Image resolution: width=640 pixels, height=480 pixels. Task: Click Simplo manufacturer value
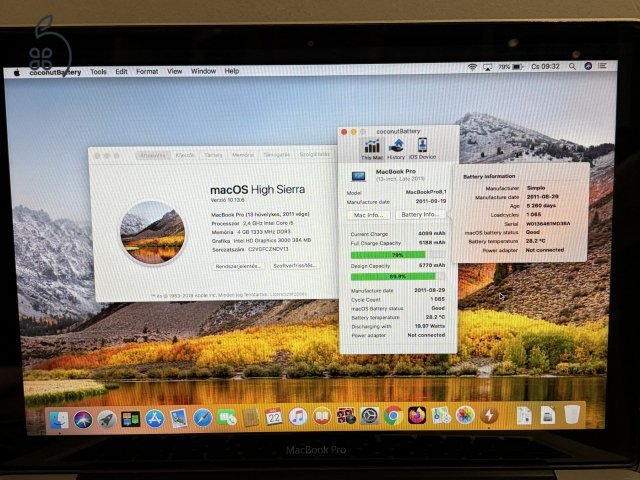(x=536, y=188)
